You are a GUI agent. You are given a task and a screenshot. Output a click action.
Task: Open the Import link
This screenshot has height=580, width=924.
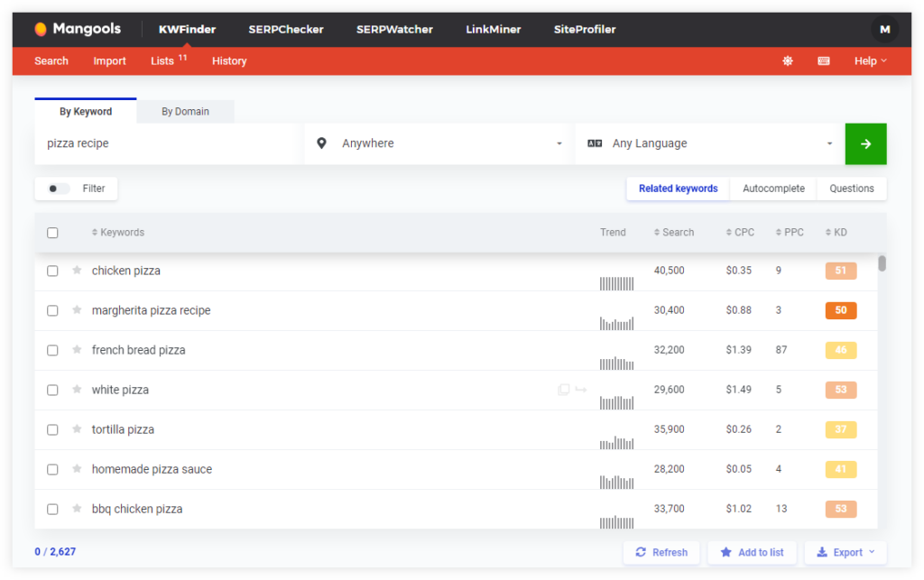click(x=109, y=60)
